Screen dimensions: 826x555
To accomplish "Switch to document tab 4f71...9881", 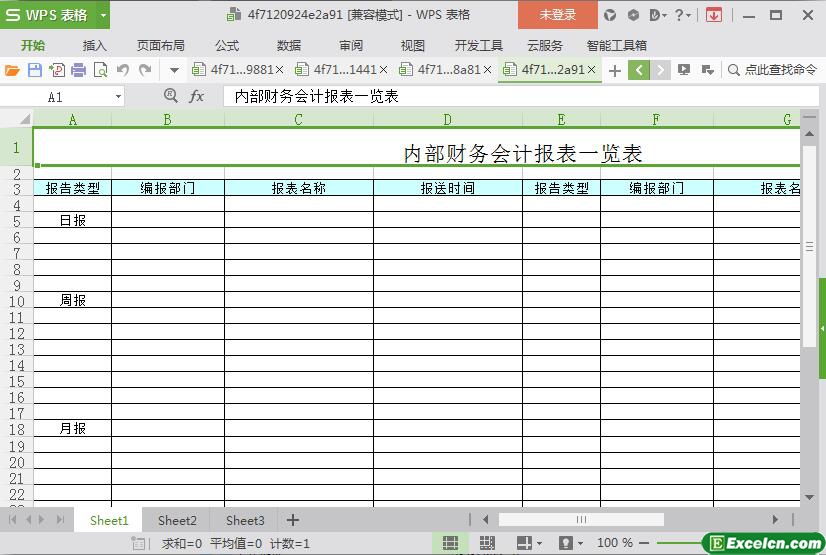I will tap(236, 70).
